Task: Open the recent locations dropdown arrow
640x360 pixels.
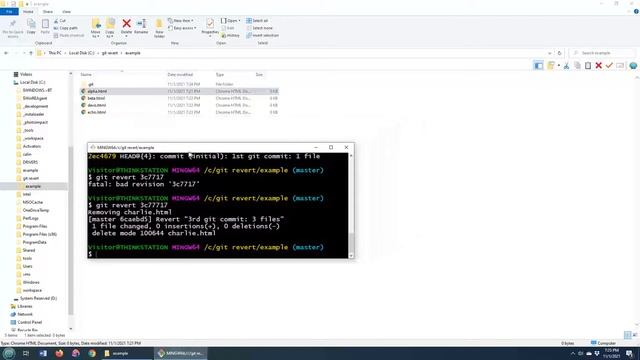Action: pos(24,53)
